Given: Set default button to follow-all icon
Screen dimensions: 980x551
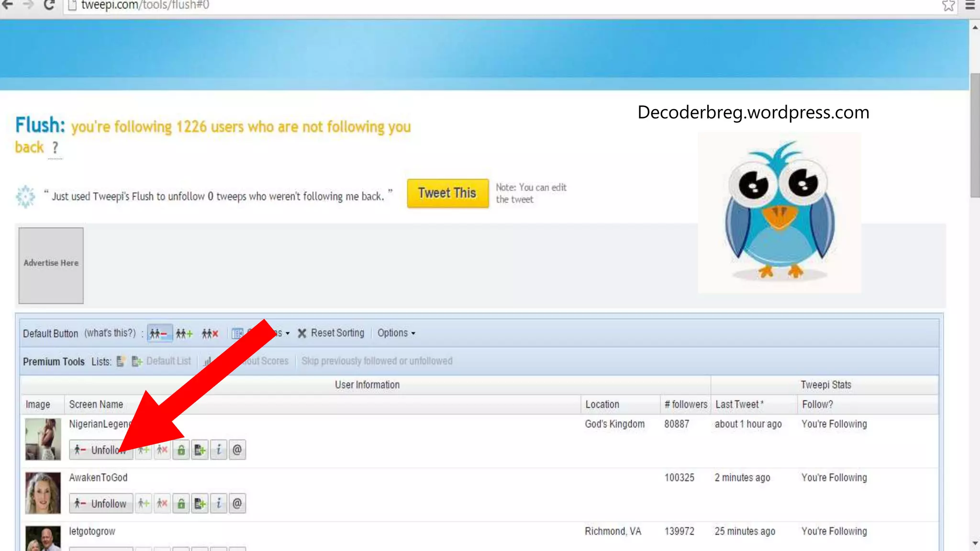Looking at the screenshot, I should [184, 333].
